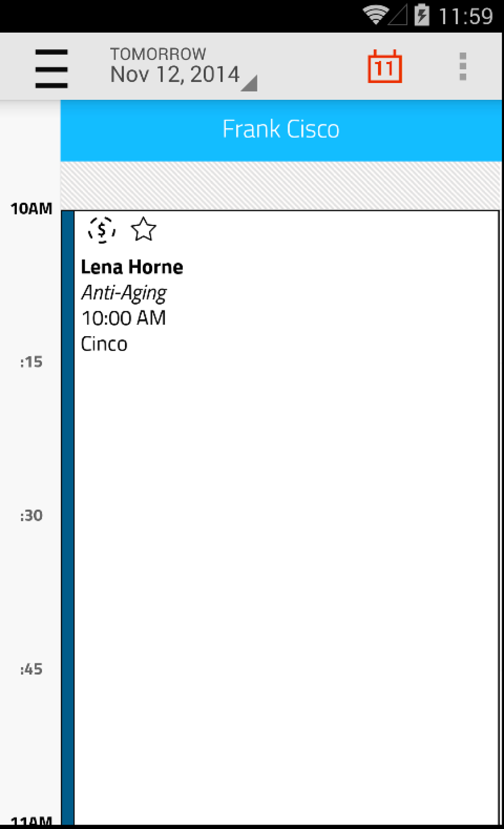The image size is (504, 829).
Task: Click the dropdown triangle beside the date
Action: [x=250, y=84]
